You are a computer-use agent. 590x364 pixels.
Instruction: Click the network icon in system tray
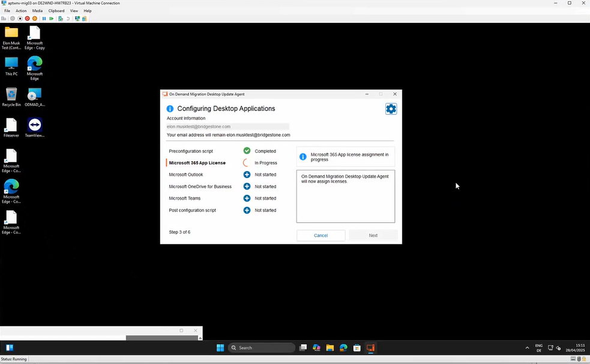point(550,348)
